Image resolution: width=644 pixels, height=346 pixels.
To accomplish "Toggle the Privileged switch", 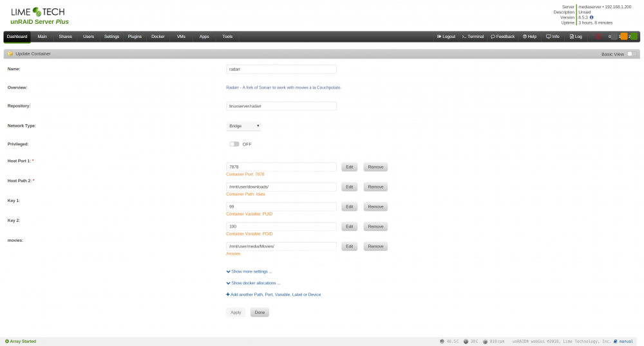I will pos(234,144).
